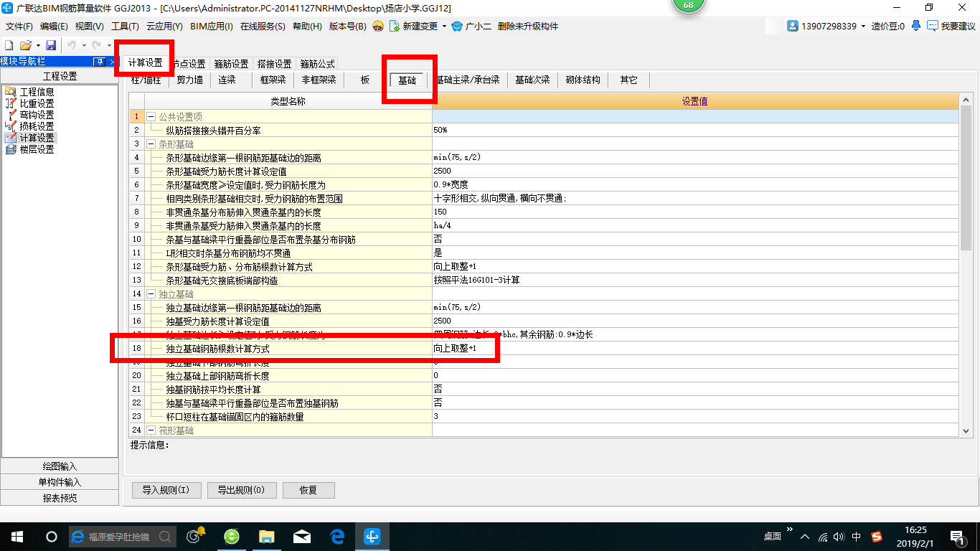This screenshot has height=551, width=980.
Task: Click the 新建变更 document icon
Action: coord(395,27)
